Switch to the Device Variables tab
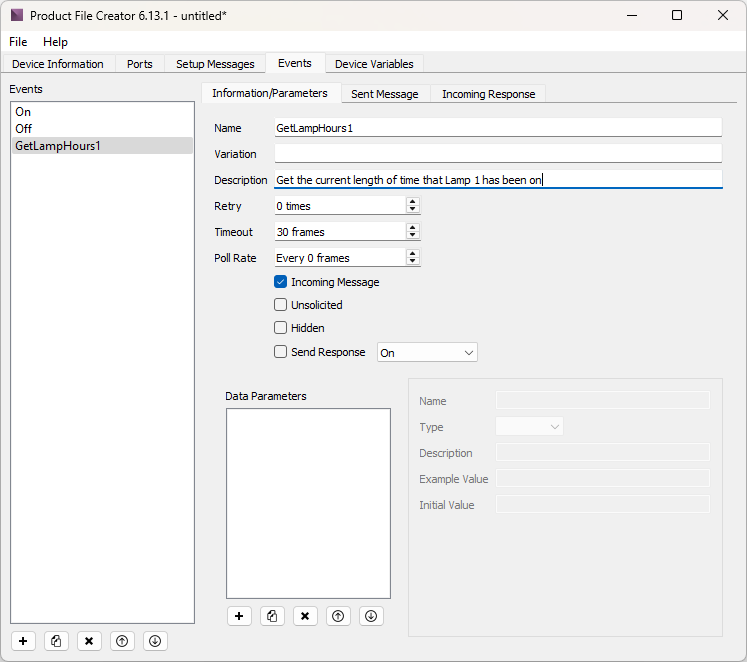 tap(374, 64)
